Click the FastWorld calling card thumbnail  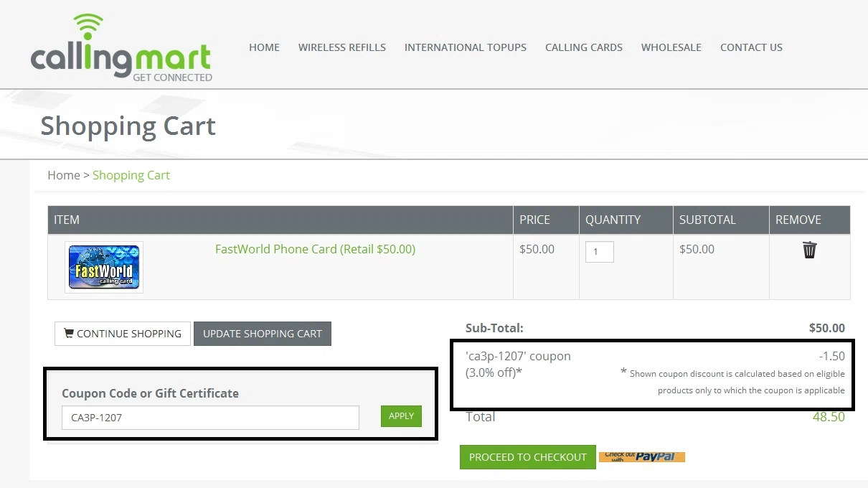point(104,267)
